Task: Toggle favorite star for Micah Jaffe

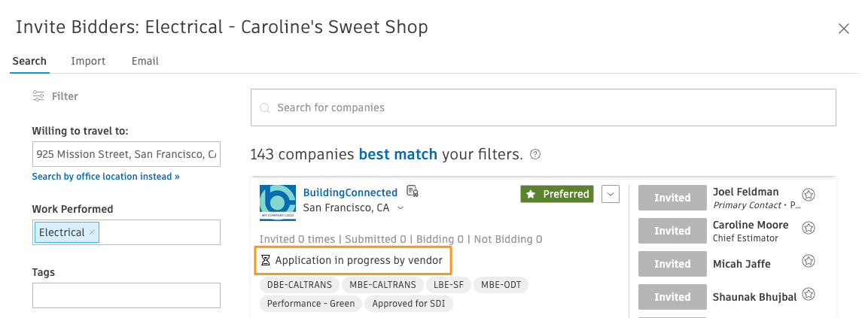Action: coord(809,261)
